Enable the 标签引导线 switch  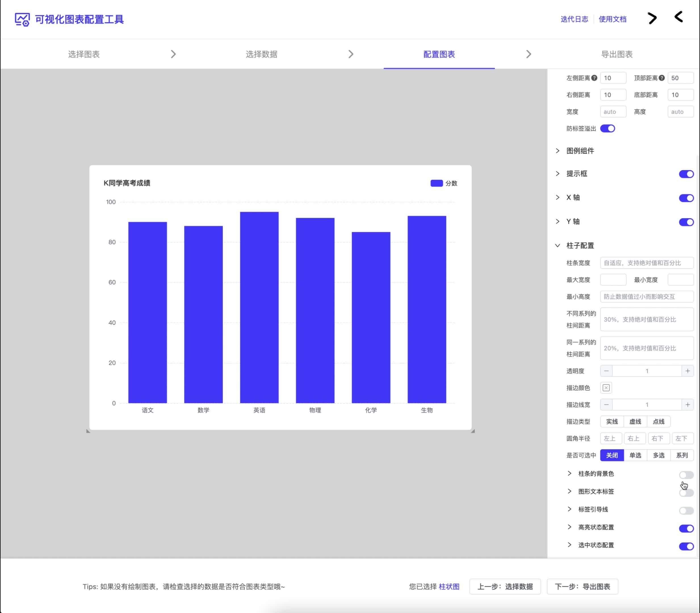(686, 511)
